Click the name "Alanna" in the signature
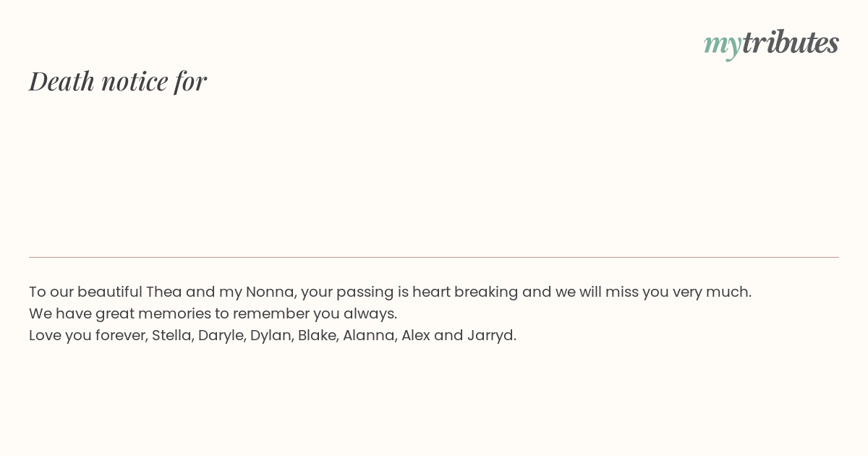 pos(368,335)
